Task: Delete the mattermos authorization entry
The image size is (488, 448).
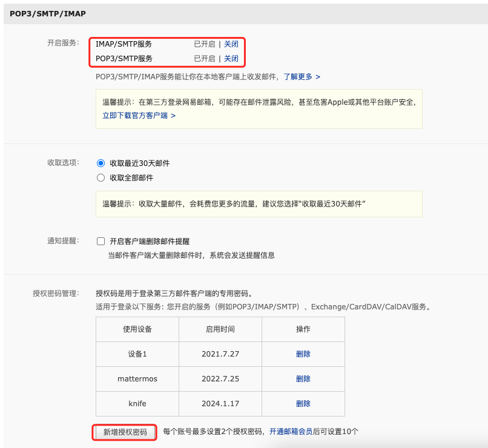Action: [x=303, y=379]
